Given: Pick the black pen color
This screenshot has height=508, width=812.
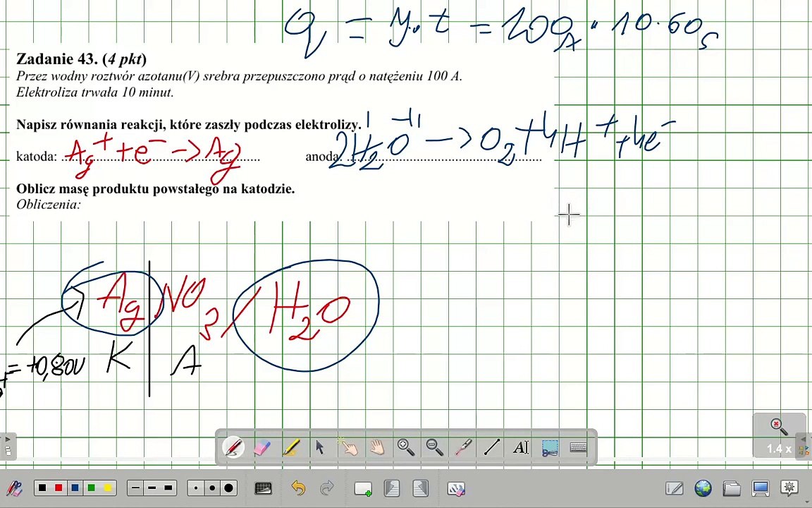Looking at the screenshot, I should pos(42,488).
